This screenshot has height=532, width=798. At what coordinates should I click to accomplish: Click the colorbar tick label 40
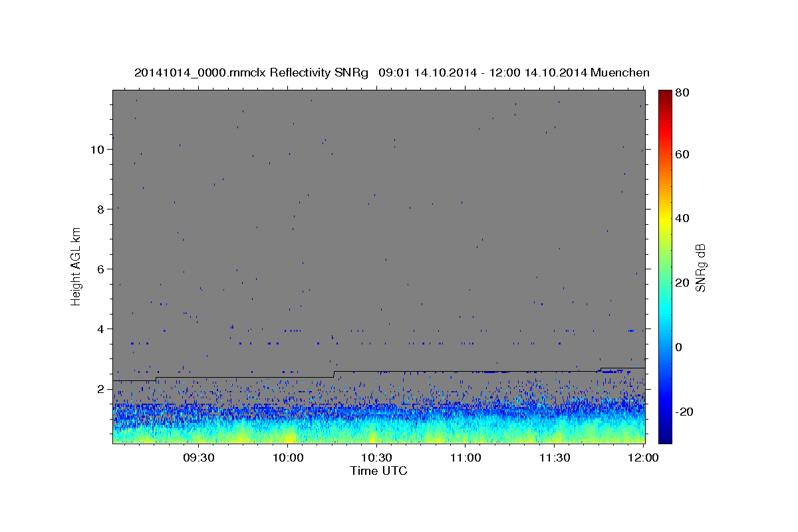(x=682, y=218)
